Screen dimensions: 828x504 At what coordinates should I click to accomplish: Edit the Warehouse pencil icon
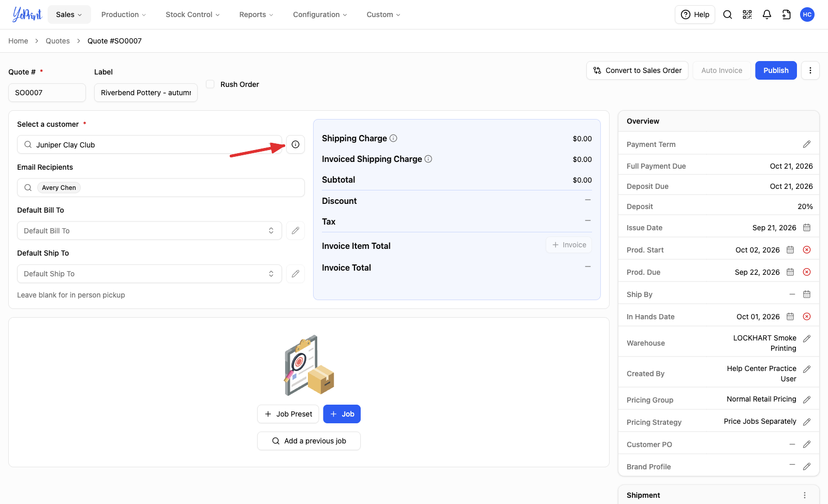(807, 338)
